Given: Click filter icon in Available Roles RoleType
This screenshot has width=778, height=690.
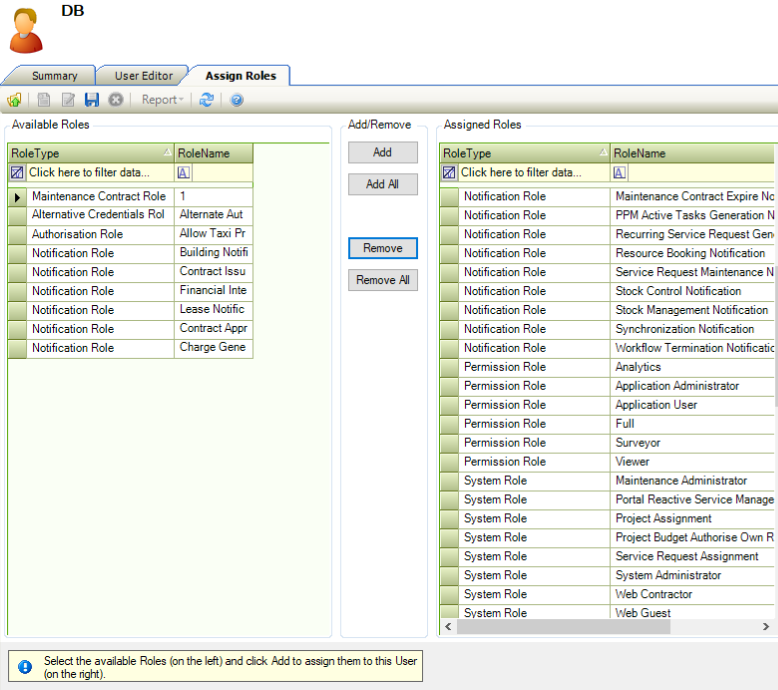Looking at the screenshot, I should (17, 173).
